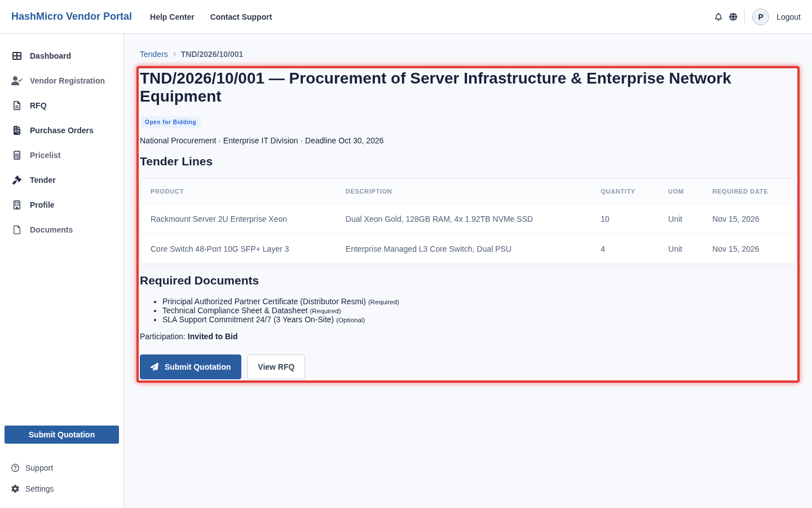Screen dimensions: 812x508
Task: Click the Contact Support link
Action: [241, 17]
